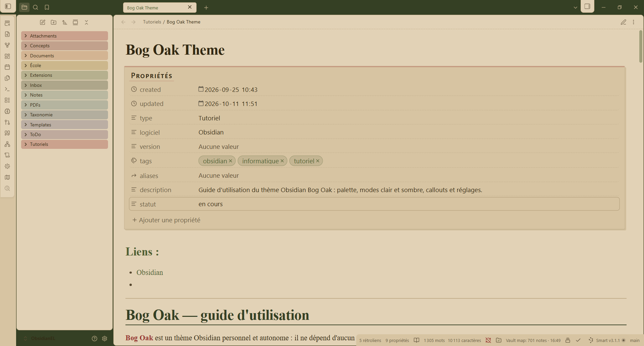Open the note's more options menu
The image size is (644, 346).
tap(634, 22)
